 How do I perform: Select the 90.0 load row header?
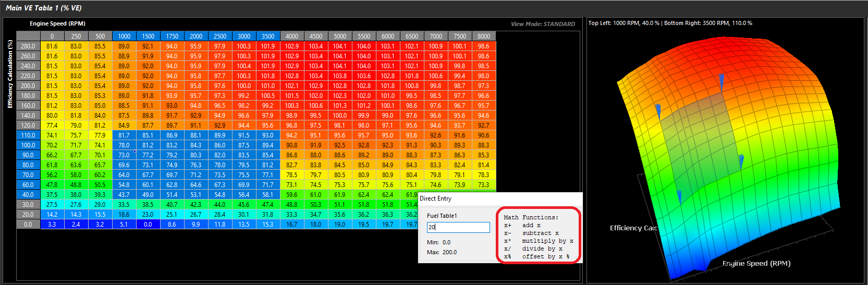tap(28, 155)
